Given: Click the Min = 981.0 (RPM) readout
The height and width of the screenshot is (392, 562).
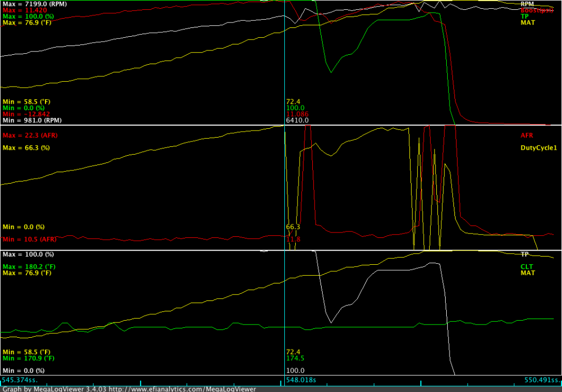Looking at the screenshot, I should [x=32, y=120].
